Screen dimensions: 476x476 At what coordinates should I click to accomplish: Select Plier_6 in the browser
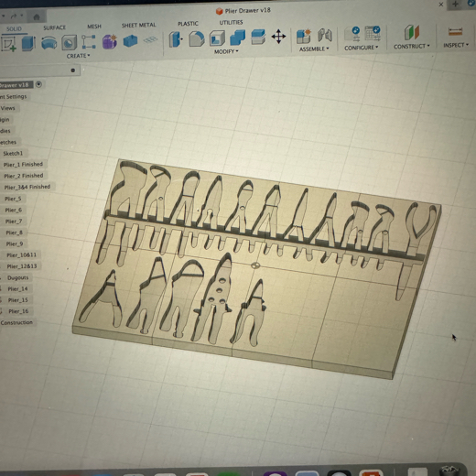tap(14, 210)
